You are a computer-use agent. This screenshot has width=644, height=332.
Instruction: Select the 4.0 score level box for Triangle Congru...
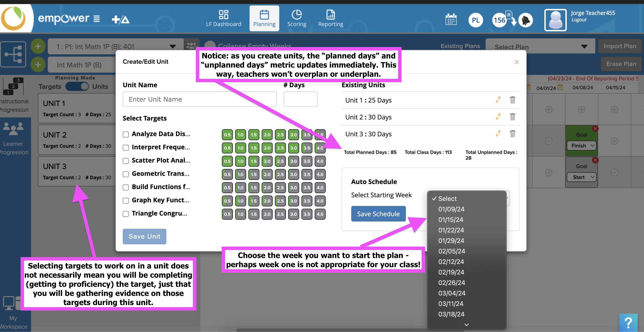pos(320,214)
